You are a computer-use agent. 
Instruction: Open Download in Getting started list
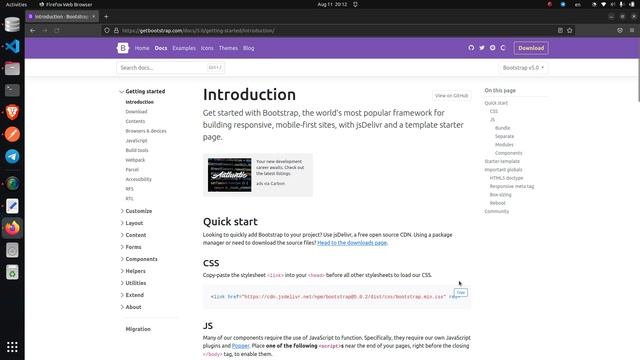pyautogui.click(x=136, y=111)
